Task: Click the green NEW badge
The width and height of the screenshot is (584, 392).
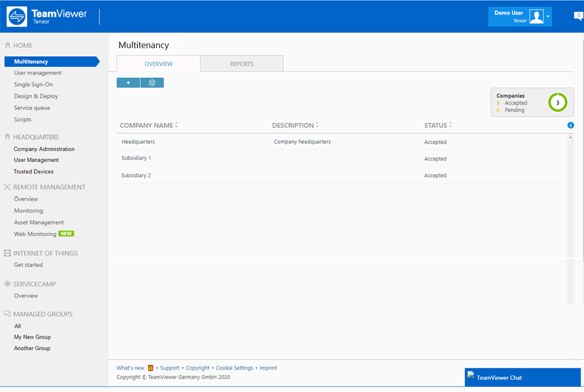Action: point(66,234)
